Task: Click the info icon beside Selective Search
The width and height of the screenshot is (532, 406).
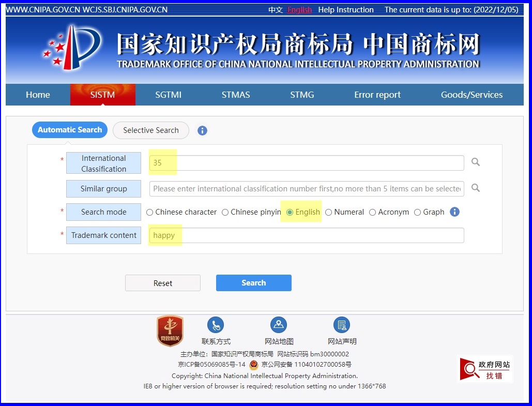Action: [202, 130]
